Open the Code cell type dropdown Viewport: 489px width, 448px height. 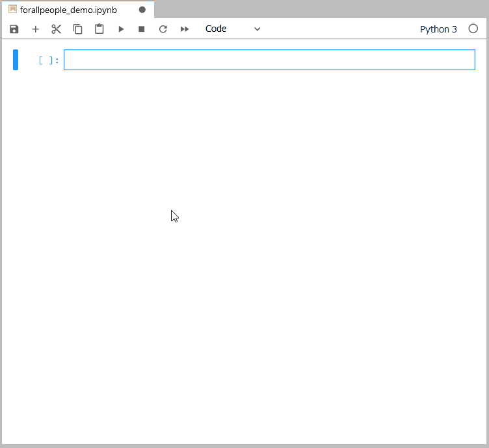coord(232,29)
